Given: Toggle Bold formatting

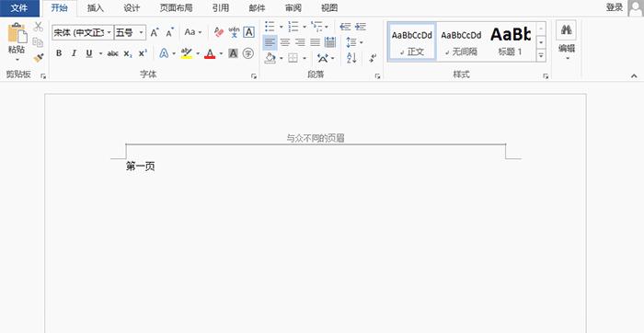Looking at the screenshot, I should 59,53.
